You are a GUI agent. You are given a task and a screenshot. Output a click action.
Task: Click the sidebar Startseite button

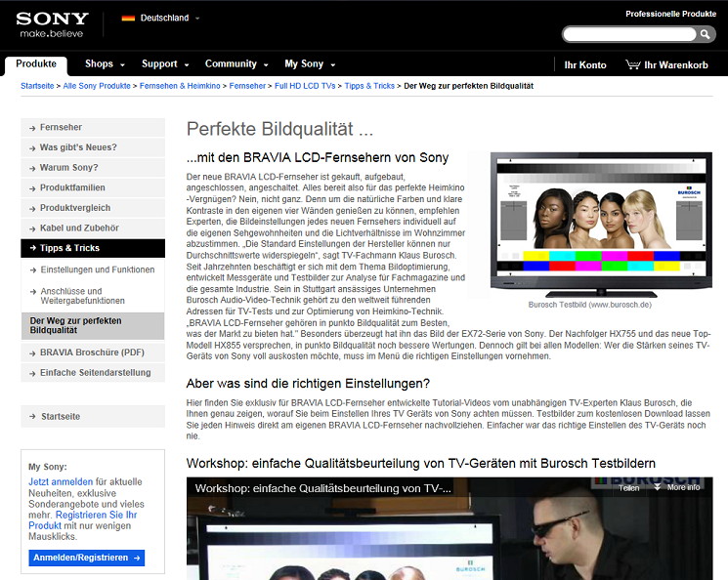point(93,417)
